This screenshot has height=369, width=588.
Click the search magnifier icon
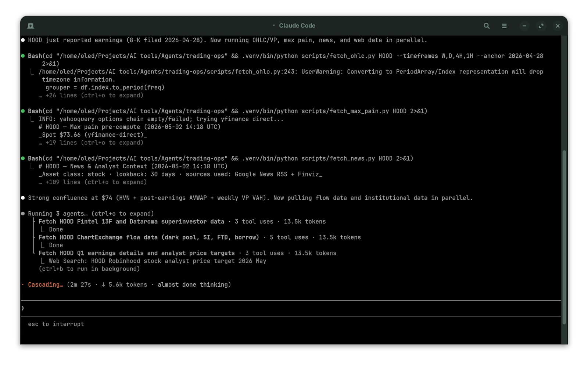tap(487, 26)
